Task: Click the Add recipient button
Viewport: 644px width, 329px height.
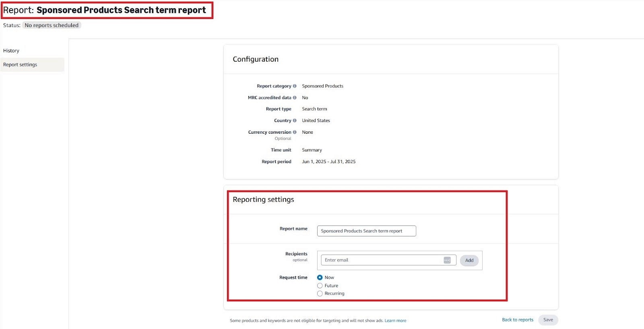Action: tap(469, 261)
